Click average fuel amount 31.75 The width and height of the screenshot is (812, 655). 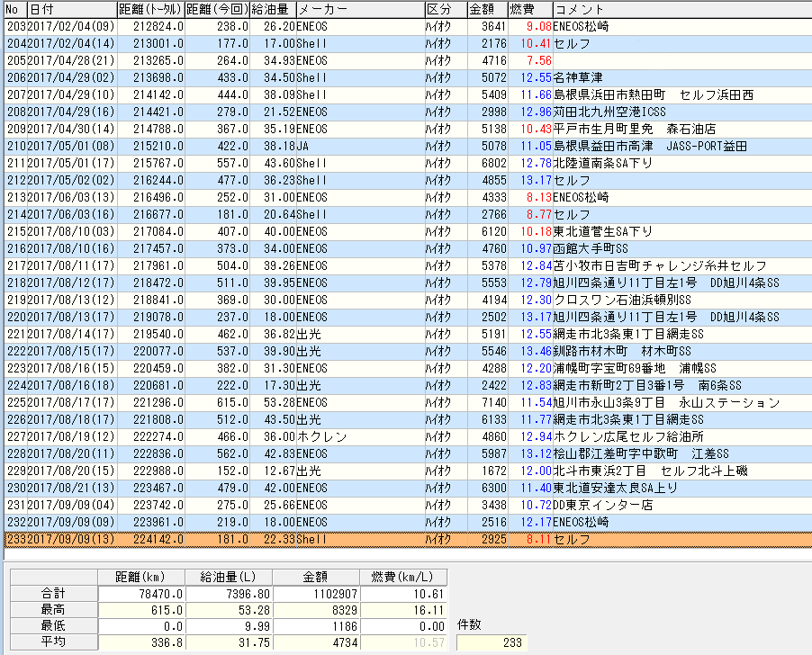click(x=229, y=642)
